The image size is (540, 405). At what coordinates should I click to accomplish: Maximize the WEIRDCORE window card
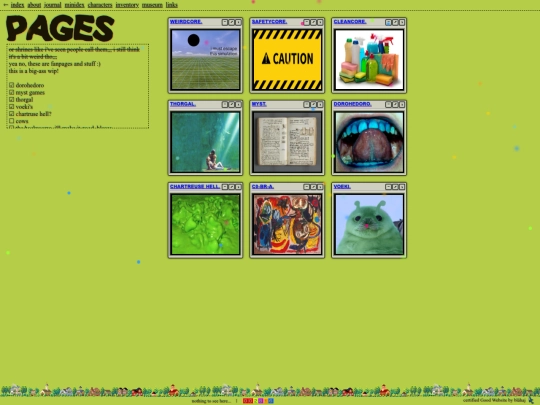[231, 22]
